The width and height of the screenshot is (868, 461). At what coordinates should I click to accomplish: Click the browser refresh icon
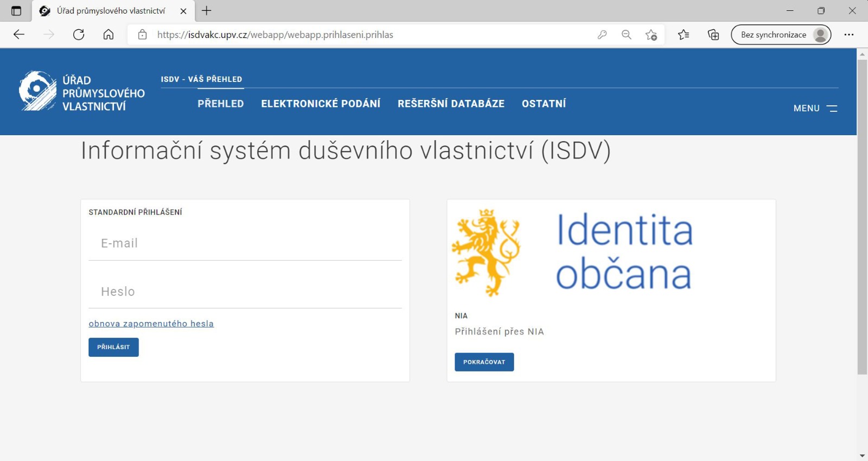(79, 35)
